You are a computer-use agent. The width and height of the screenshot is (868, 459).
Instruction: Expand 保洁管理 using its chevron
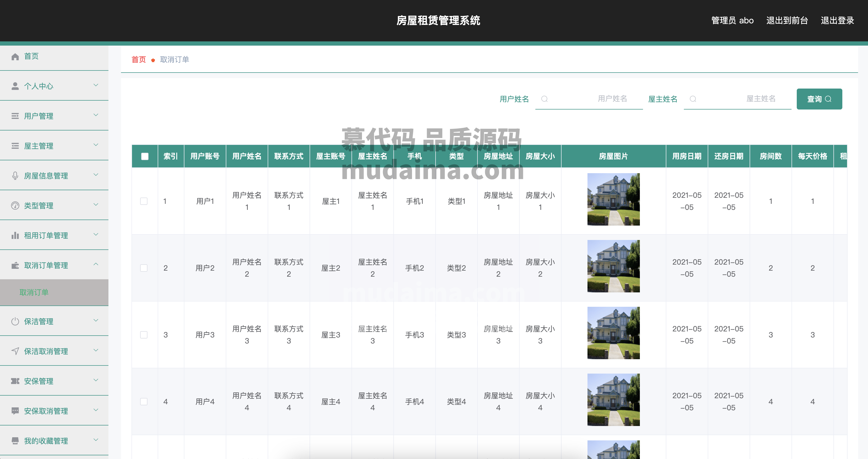tap(96, 320)
